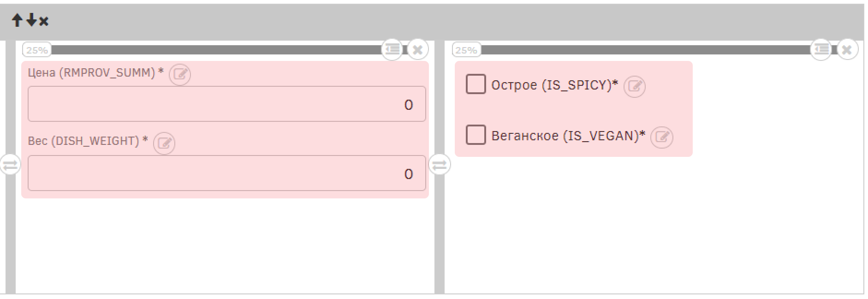Delete the row with top x icon
This screenshot has width=868, height=299.
point(44,21)
